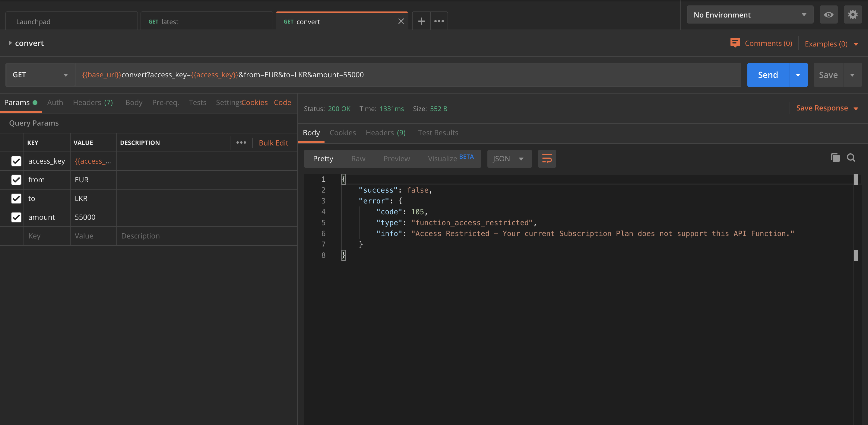Select the Pre-req tab in request panel

pos(166,102)
